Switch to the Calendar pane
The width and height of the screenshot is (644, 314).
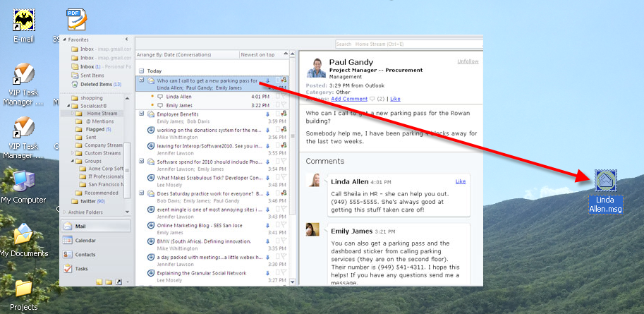click(x=85, y=241)
